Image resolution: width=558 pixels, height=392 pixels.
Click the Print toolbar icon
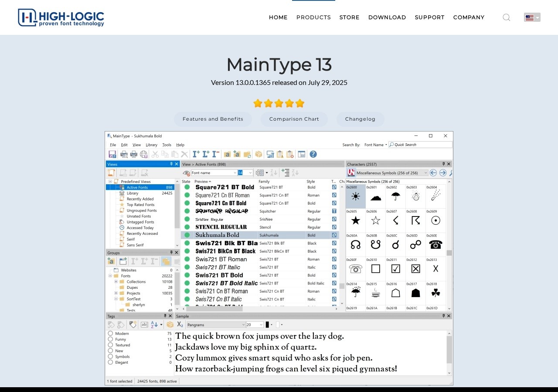tap(134, 154)
